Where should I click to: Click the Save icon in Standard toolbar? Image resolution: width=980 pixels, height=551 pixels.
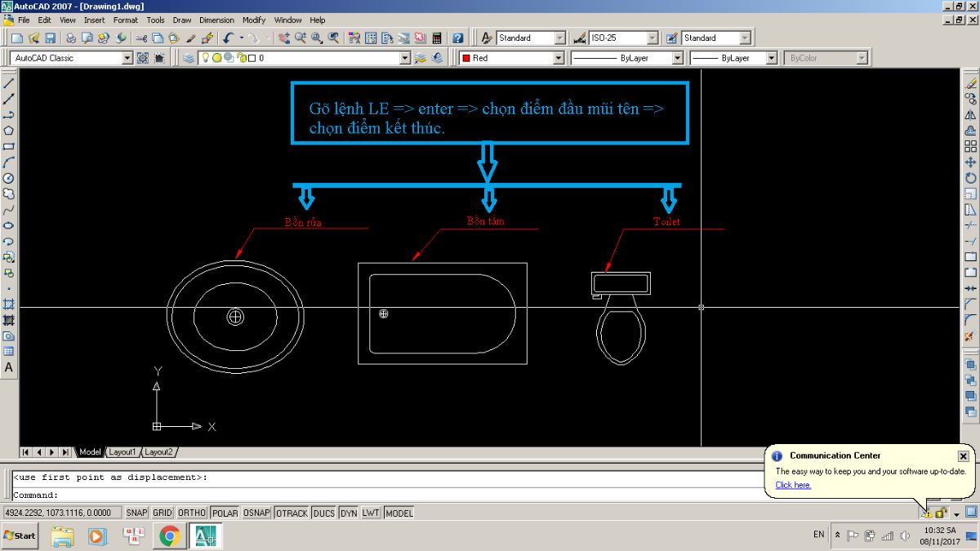(x=50, y=38)
